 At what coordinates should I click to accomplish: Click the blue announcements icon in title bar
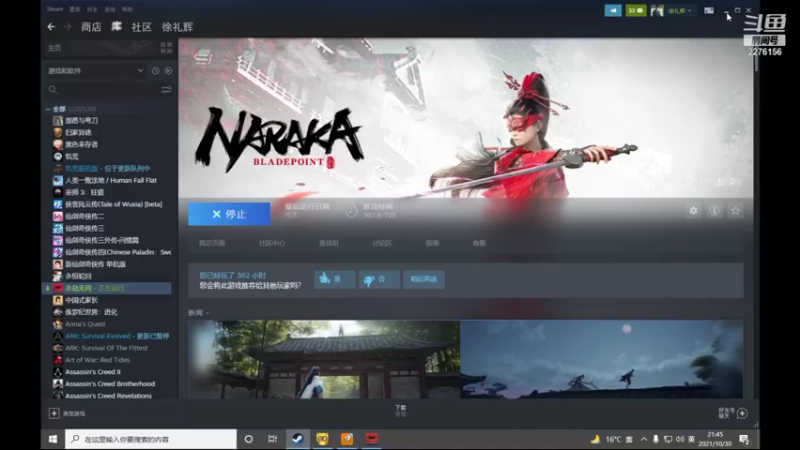coord(613,10)
